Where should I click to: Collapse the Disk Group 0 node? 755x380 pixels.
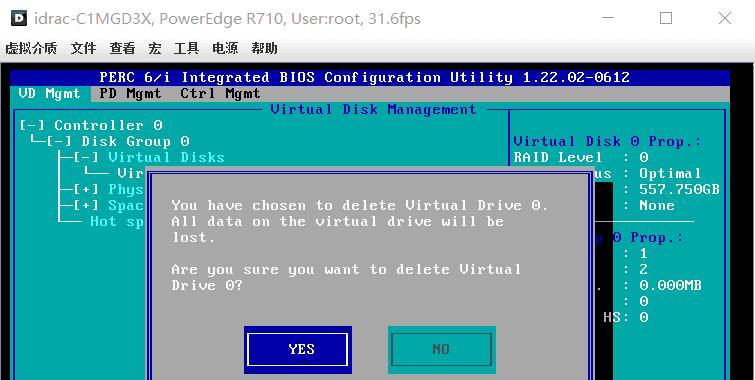[59, 142]
